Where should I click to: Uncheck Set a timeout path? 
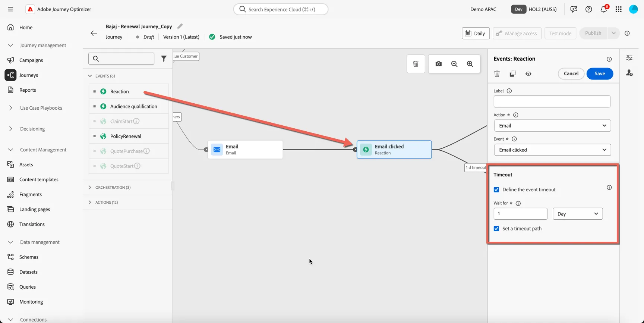pyautogui.click(x=496, y=229)
